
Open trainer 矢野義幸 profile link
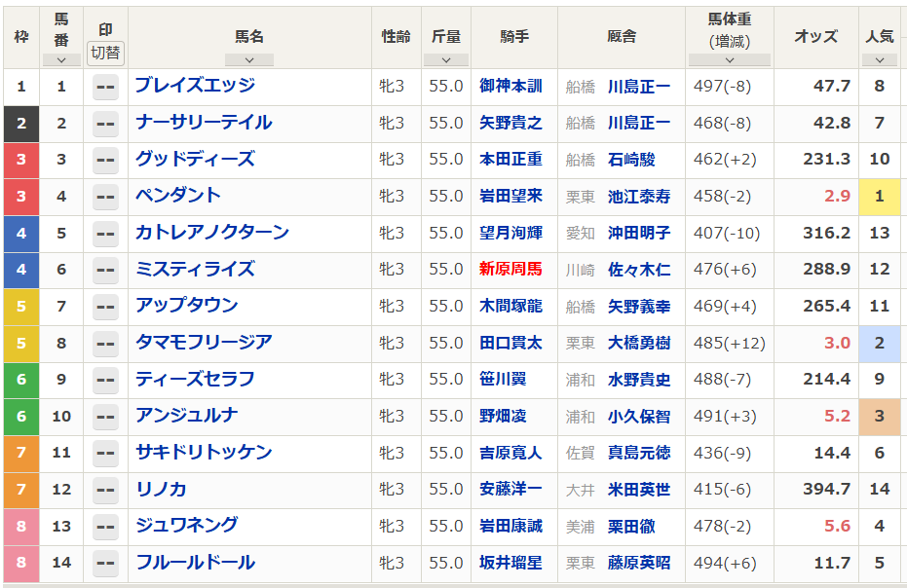pyautogui.click(x=639, y=307)
